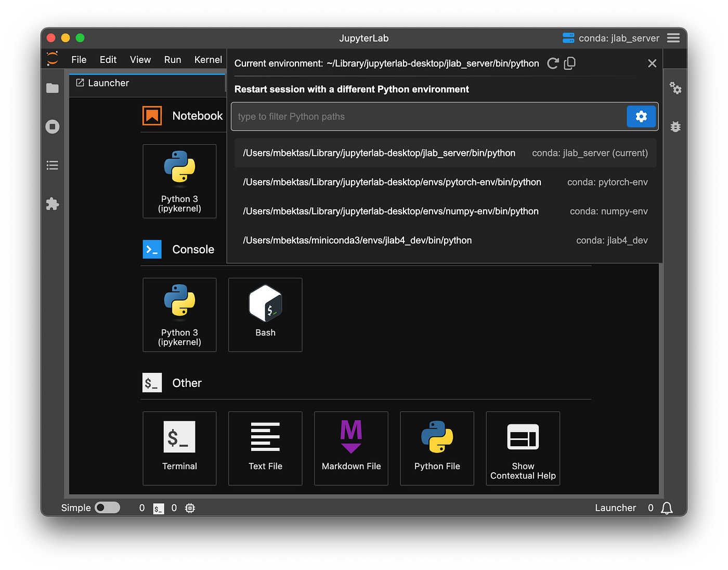Viewport: 728px width, 570px height.
Task: Open the debugger bug icon
Action: click(x=675, y=126)
